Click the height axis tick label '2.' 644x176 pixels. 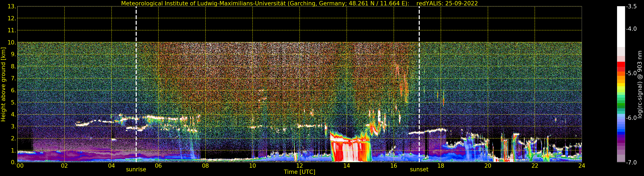[x=13, y=138]
